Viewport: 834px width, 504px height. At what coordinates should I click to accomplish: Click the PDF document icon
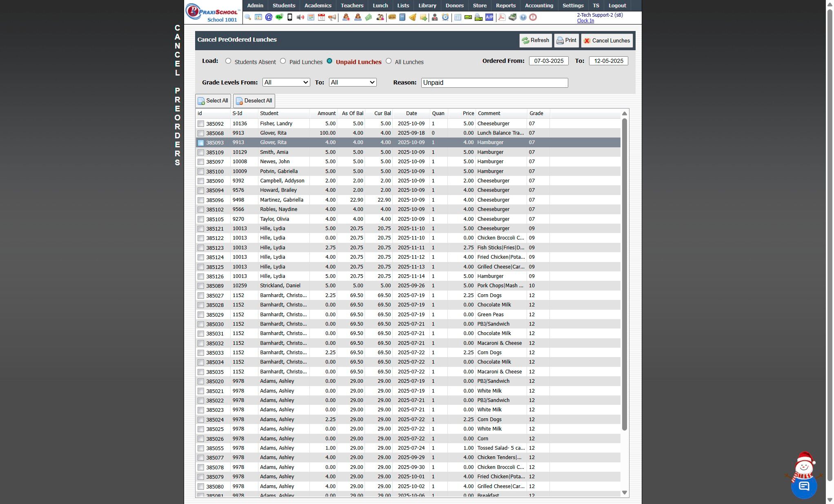tap(502, 17)
